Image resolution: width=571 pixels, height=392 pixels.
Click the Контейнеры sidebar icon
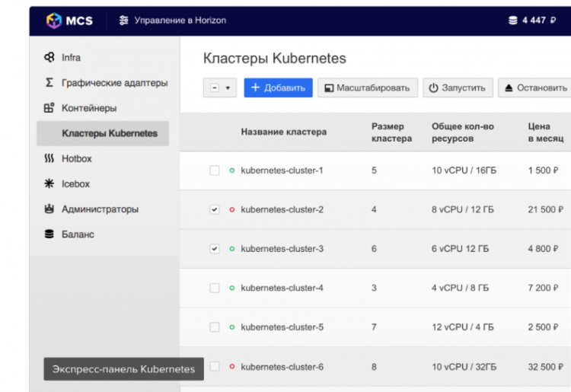click(x=49, y=108)
